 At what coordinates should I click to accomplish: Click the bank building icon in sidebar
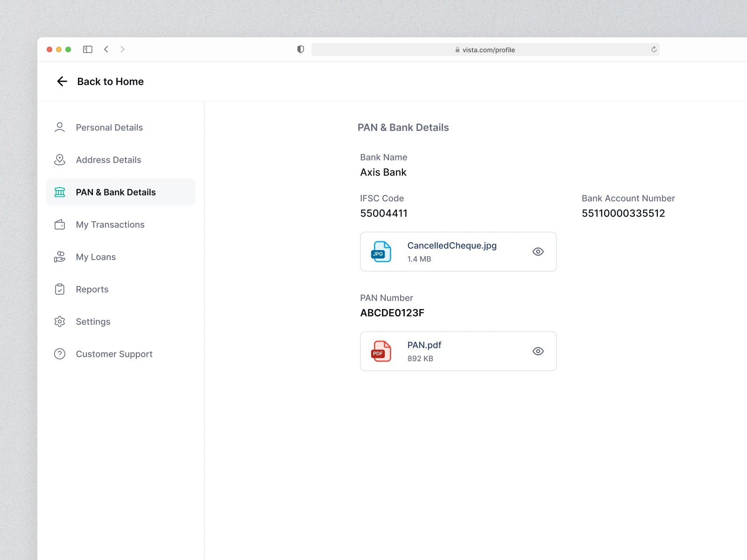click(60, 192)
